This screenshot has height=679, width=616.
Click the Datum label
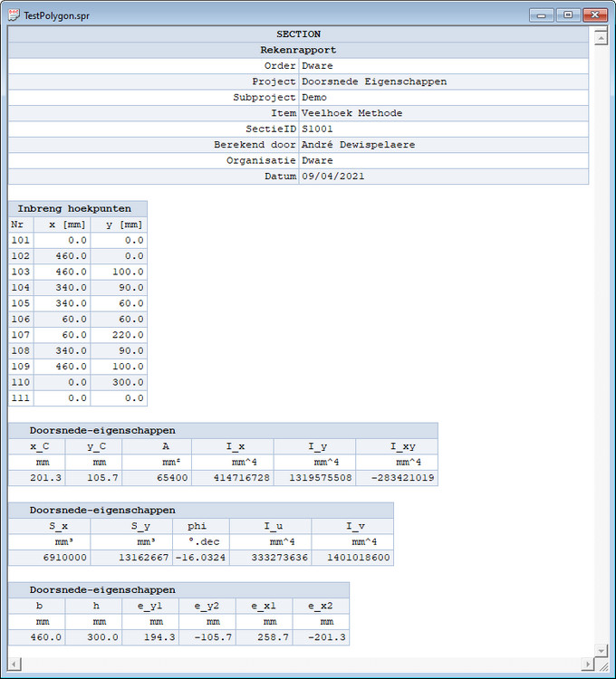[x=280, y=177]
